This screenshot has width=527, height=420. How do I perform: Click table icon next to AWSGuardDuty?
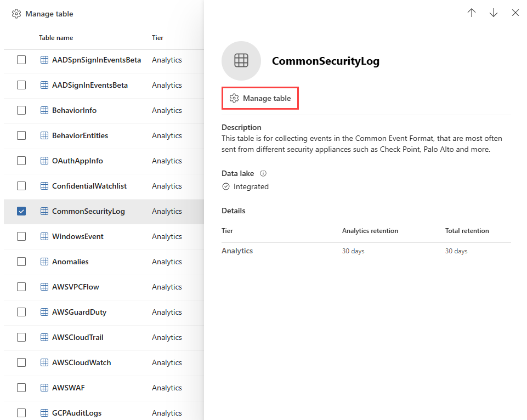click(x=44, y=312)
